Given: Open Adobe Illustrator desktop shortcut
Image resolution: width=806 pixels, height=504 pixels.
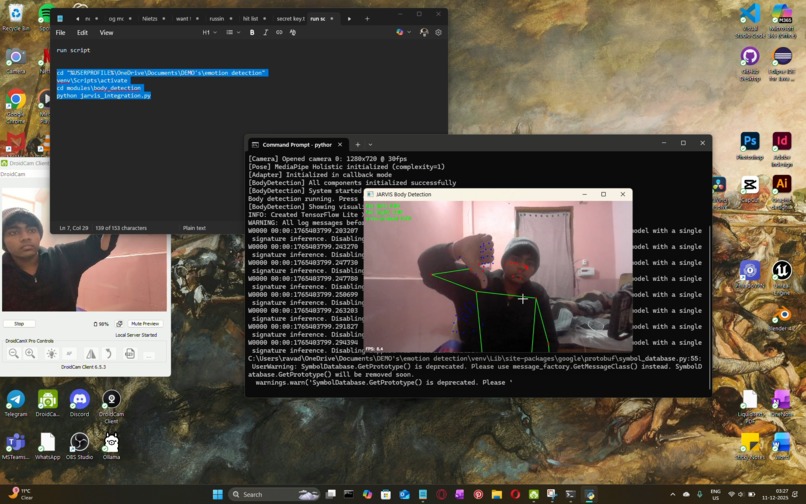Looking at the screenshot, I should point(782,188).
